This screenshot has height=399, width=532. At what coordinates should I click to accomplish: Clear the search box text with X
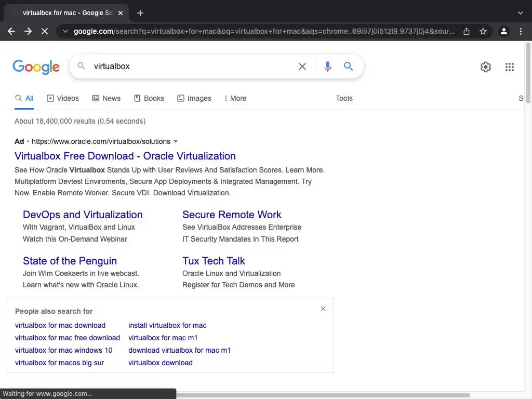pos(302,66)
